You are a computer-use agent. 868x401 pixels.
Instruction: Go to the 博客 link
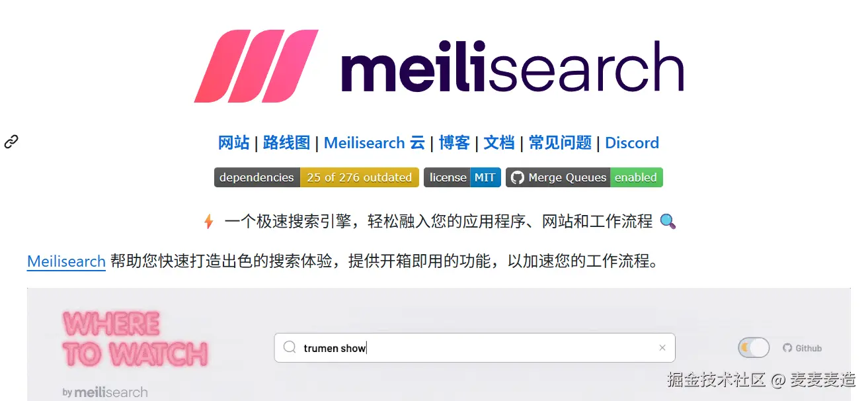coord(454,143)
